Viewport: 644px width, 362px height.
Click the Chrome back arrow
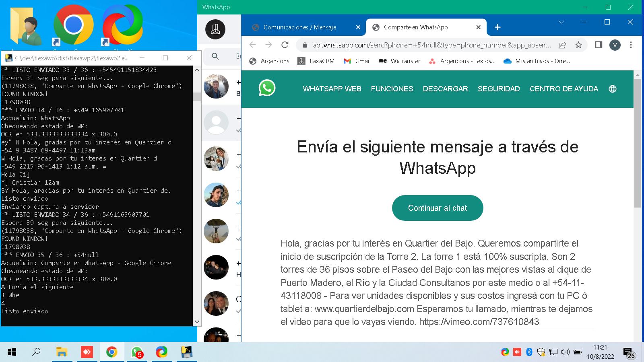(x=252, y=45)
